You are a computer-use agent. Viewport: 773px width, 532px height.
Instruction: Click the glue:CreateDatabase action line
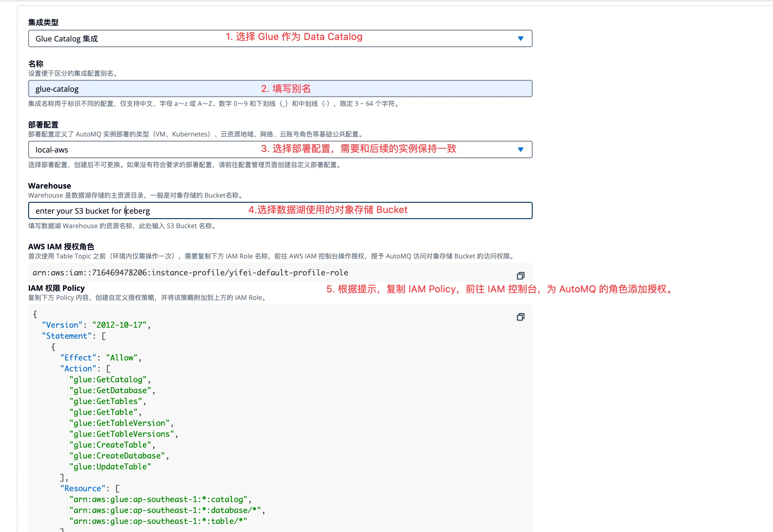[117, 456]
